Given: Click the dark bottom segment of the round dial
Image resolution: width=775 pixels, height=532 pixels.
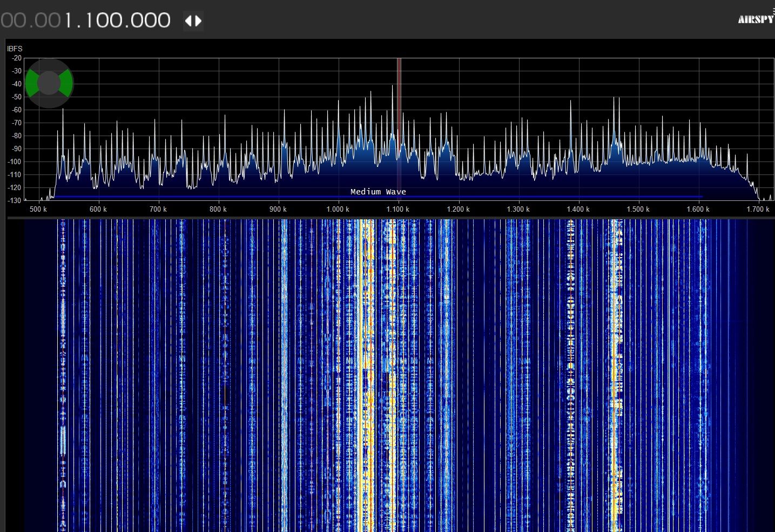Looking at the screenshot, I should click(49, 102).
